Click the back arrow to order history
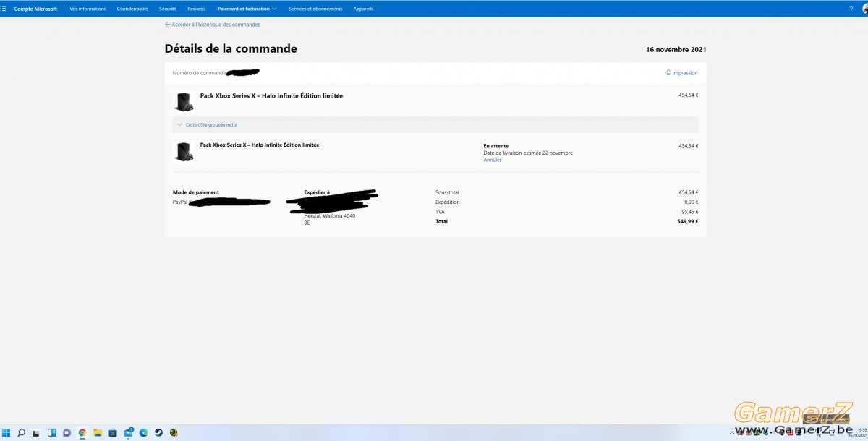This screenshot has width=868, height=441. pyautogui.click(x=168, y=25)
